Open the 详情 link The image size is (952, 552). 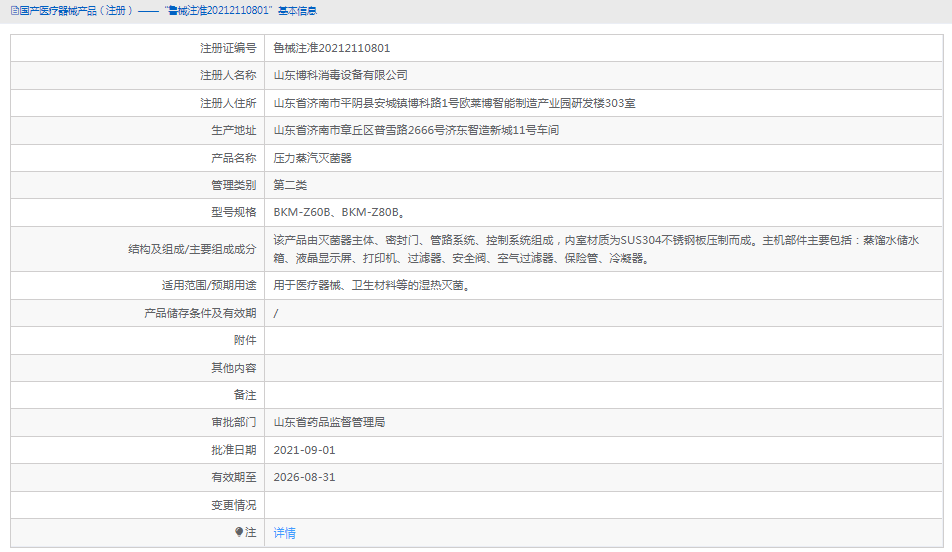pos(284,533)
